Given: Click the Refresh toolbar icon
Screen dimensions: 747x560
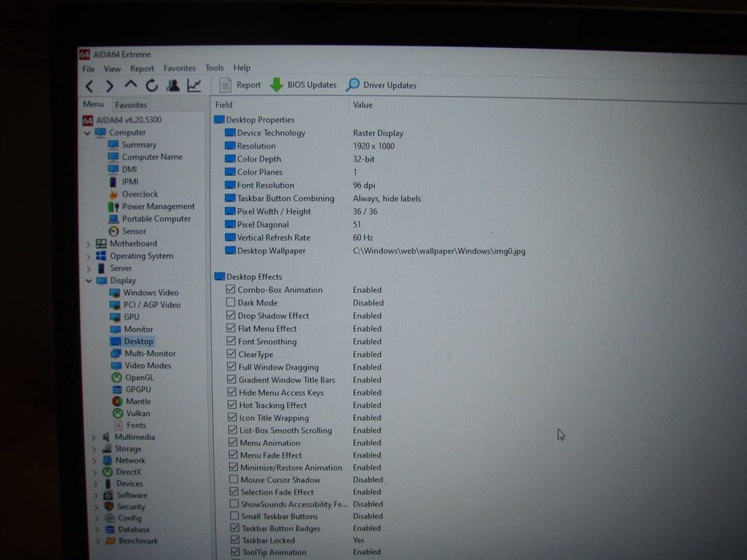Looking at the screenshot, I should click(x=151, y=86).
